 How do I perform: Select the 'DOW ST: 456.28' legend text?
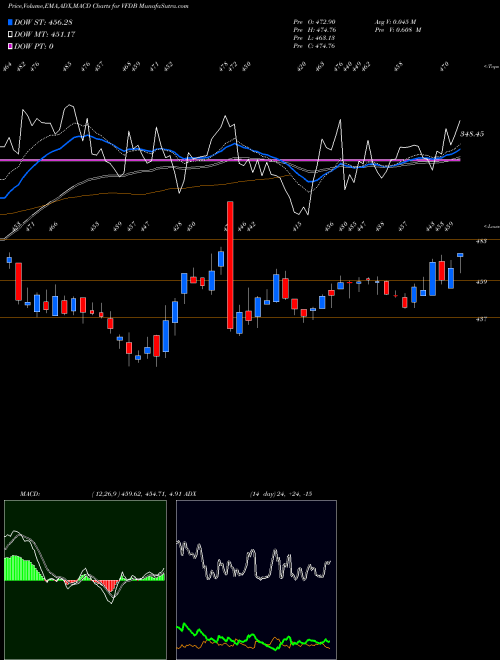tap(43, 22)
